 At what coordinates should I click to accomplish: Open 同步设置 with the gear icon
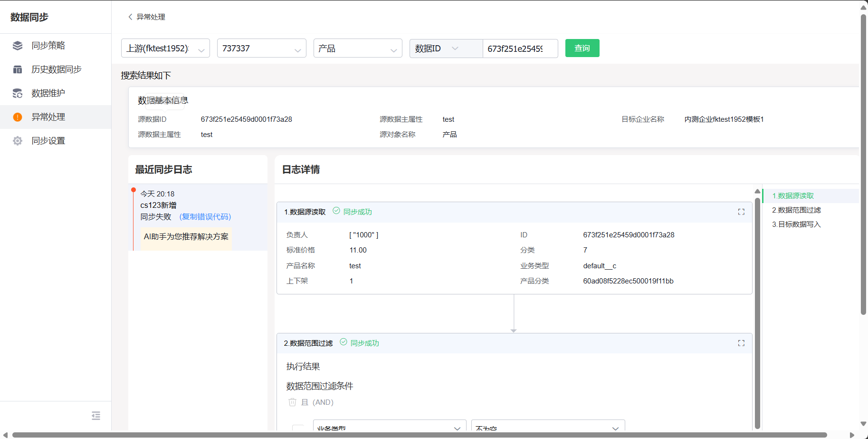tap(18, 140)
